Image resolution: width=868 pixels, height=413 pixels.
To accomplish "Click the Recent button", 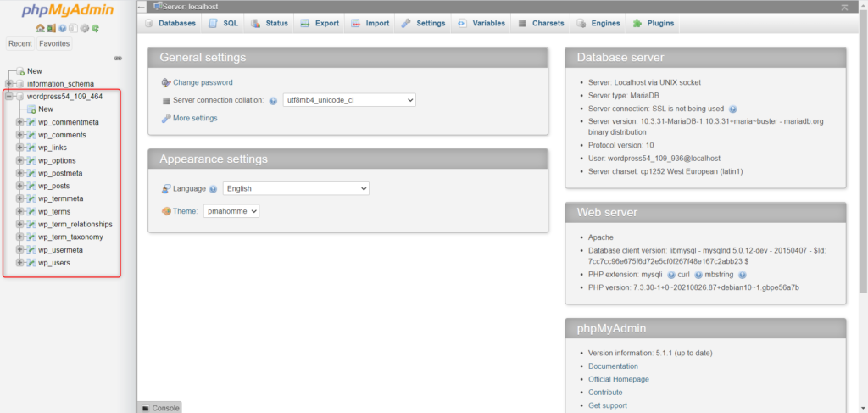I will click(x=20, y=43).
